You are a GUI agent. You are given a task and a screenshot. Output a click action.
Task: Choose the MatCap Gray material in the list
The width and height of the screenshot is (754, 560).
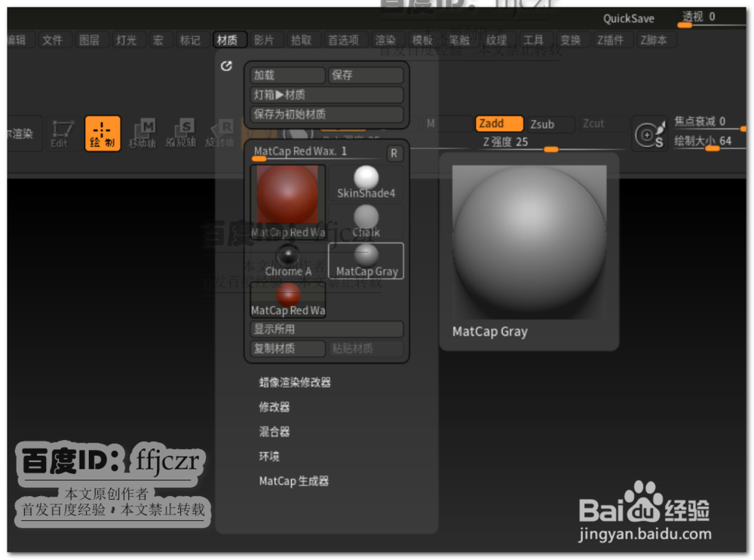click(366, 261)
